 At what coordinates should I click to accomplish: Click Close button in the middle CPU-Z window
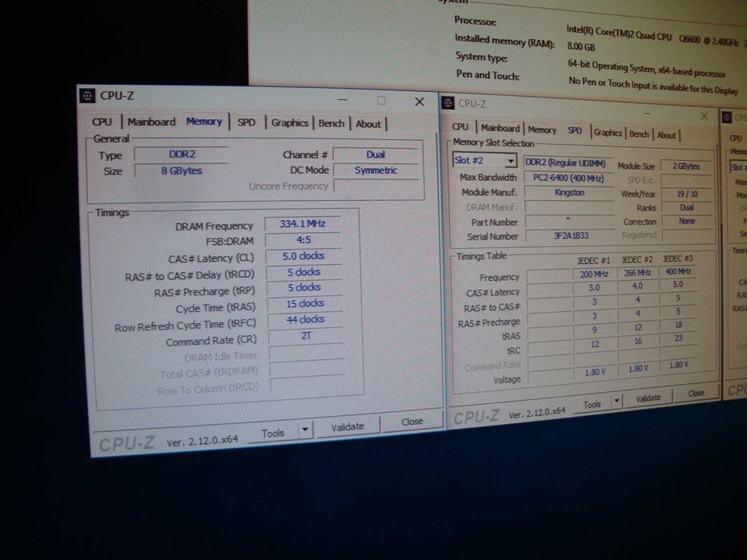click(696, 394)
